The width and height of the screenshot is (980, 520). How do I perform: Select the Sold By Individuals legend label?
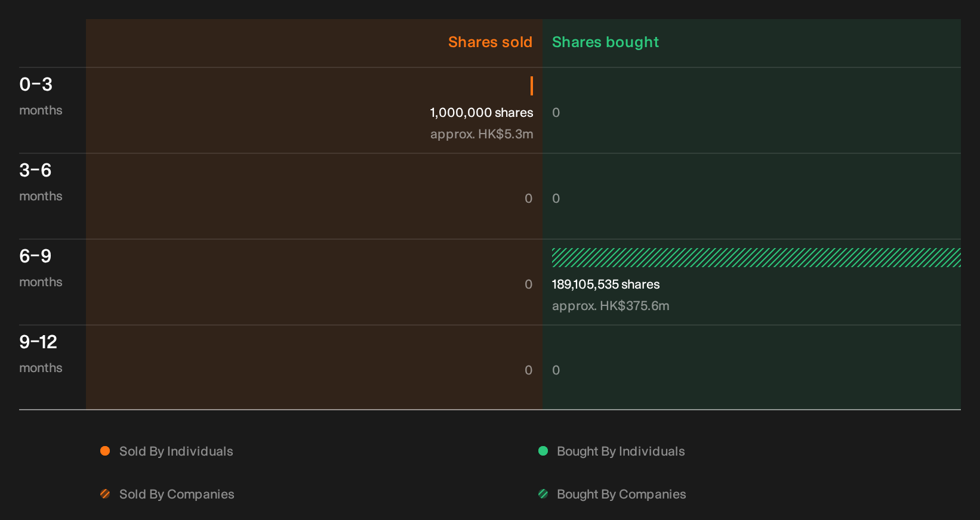(176, 451)
